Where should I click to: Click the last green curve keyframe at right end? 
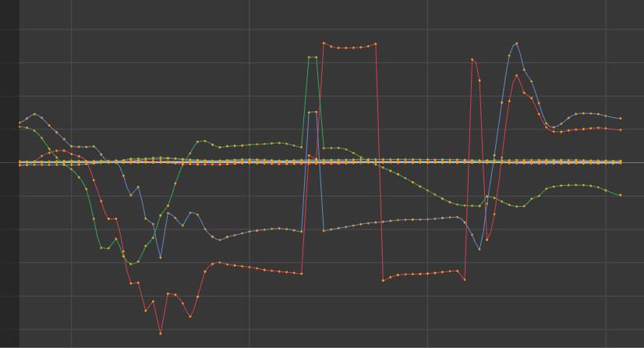pos(620,195)
